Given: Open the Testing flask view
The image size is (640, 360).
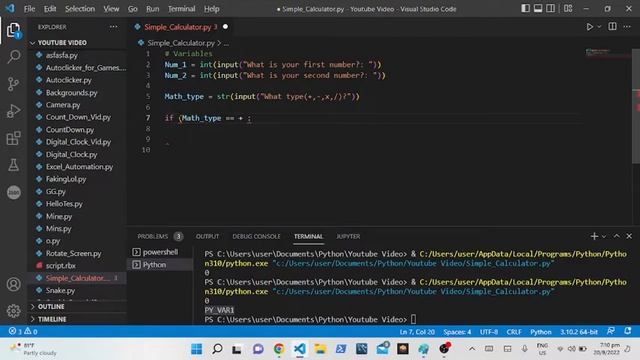Looking at the screenshot, I should click(13, 165).
